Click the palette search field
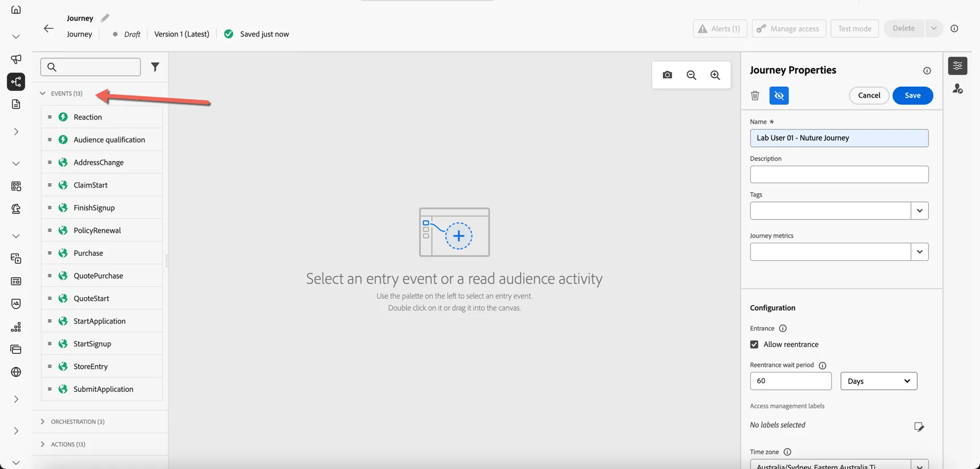Image resolution: width=980 pixels, height=469 pixels. click(91, 67)
